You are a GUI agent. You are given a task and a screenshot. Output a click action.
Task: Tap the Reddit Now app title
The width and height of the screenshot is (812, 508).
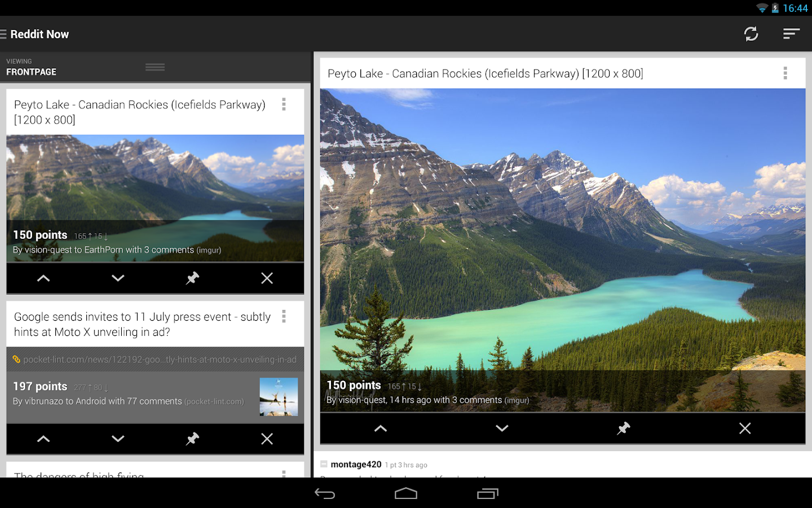[39, 34]
